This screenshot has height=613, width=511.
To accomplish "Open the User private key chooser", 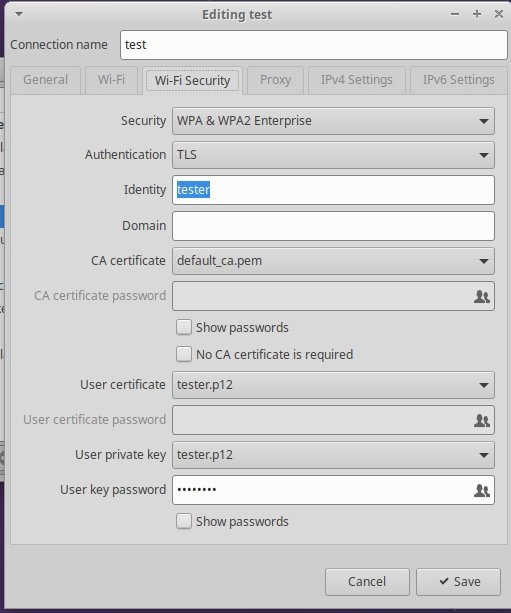I will coord(333,455).
